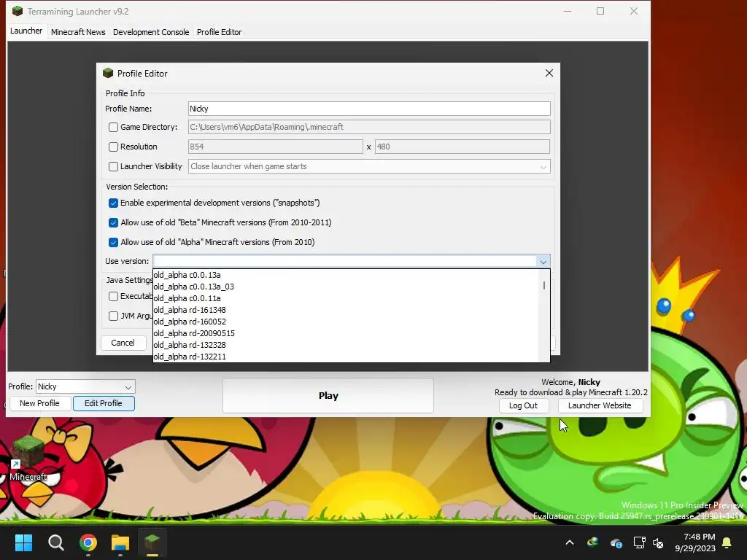The height and width of the screenshot is (560, 747).
Task: Click Resolution height field 480
Action: click(x=462, y=147)
